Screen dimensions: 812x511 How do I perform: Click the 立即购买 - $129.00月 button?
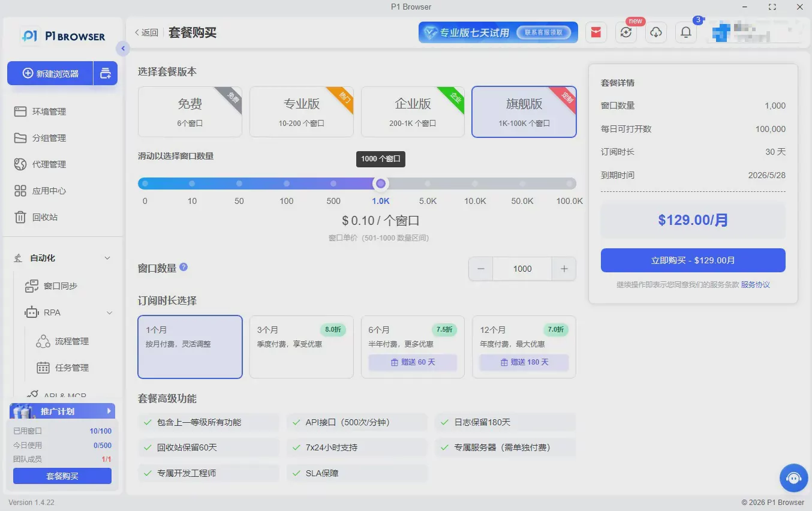693,260
